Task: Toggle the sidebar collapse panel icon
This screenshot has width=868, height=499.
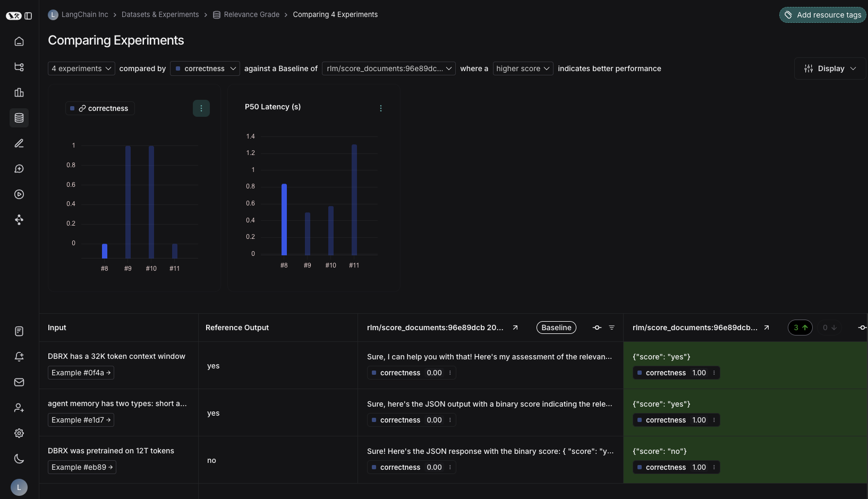Action: pyautogui.click(x=28, y=16)
